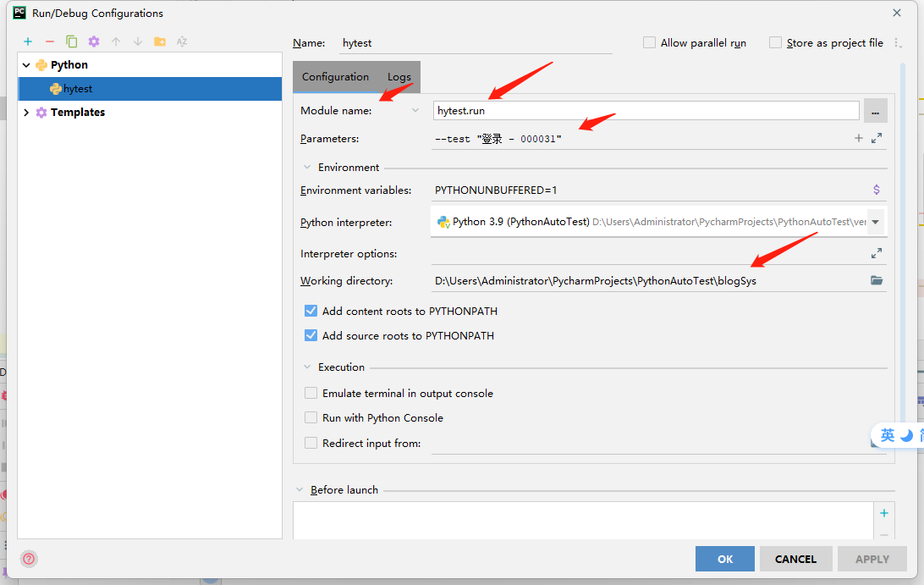Select the Templates tree item
924x585 pixels.
78,112
